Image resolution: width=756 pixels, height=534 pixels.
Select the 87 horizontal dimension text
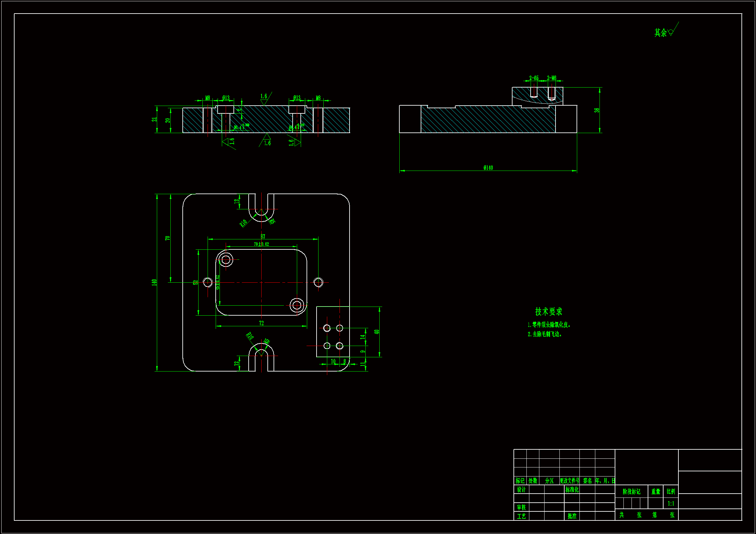(263, 236)
